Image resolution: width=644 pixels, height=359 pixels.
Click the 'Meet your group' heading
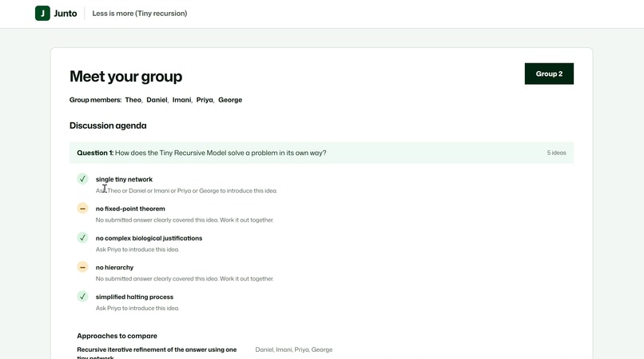pos(125,77)
